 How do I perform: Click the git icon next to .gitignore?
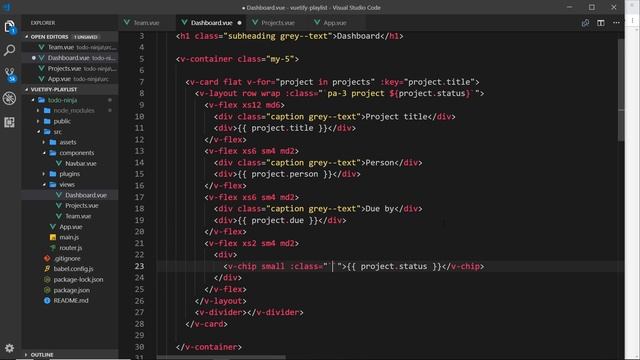(x=47, y=258)
